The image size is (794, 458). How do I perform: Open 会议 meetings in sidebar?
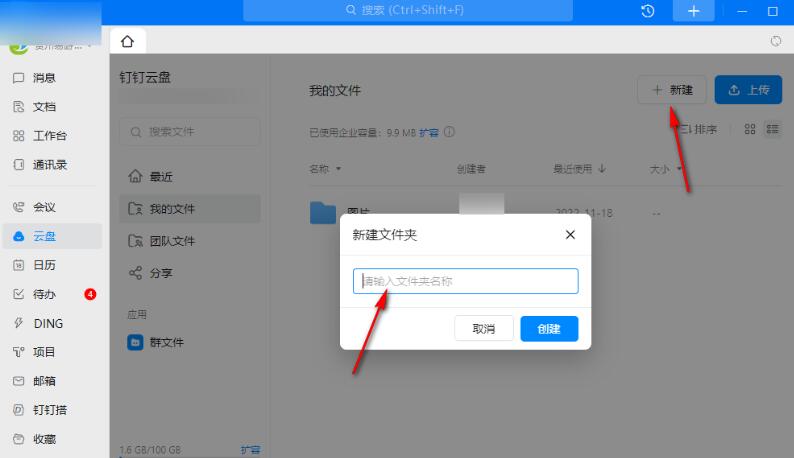44,207
